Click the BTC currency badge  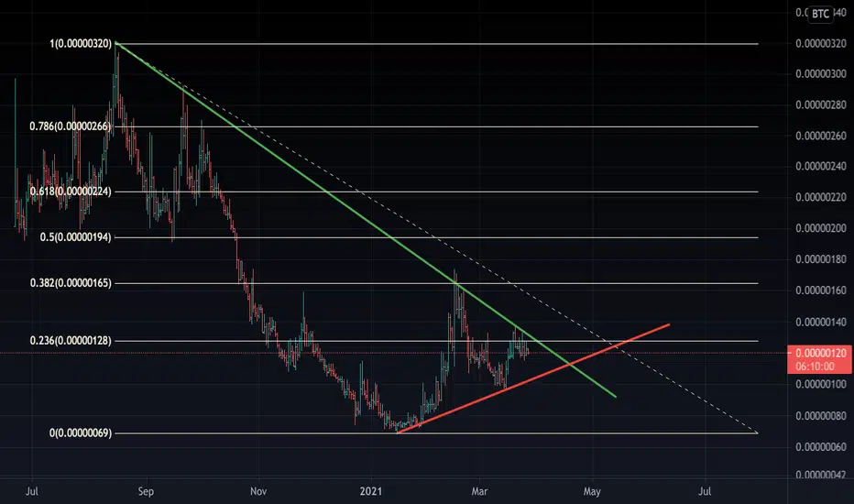click(820, 14)
